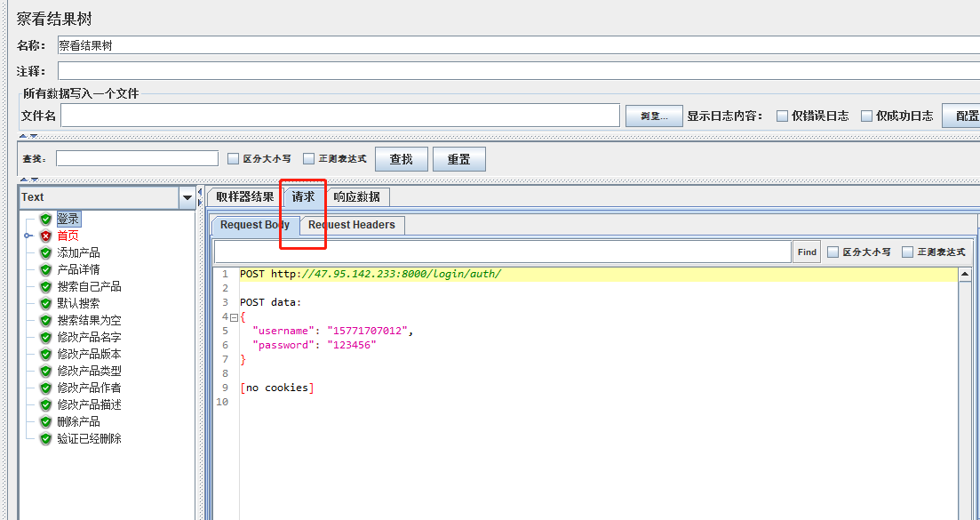Click success icon next to 修改产品描述
Viewport: 980px width, 520px height.
click(45, 405)
